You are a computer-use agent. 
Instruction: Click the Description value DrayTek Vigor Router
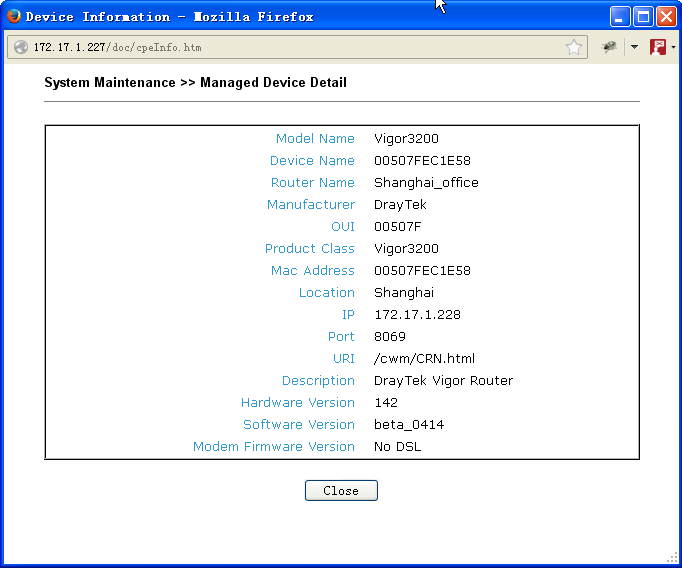[444, 381]
